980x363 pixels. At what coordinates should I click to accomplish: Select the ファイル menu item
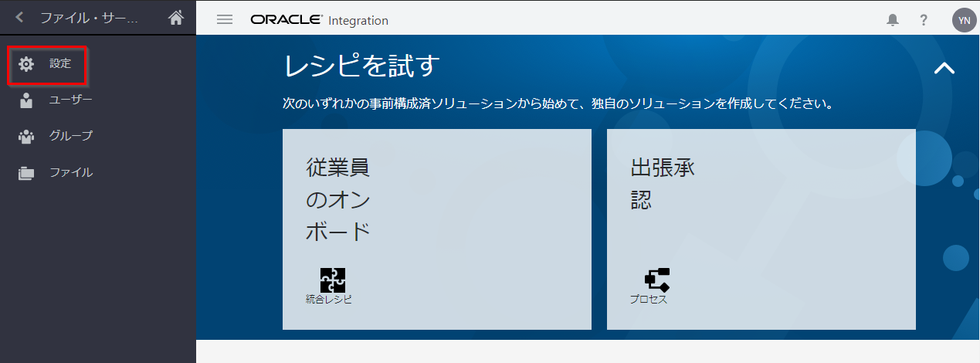click(x=71, y=173)
